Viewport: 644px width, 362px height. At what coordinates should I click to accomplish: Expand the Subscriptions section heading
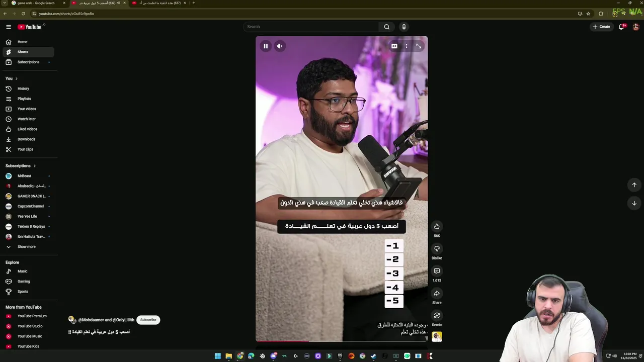(21, 166)
